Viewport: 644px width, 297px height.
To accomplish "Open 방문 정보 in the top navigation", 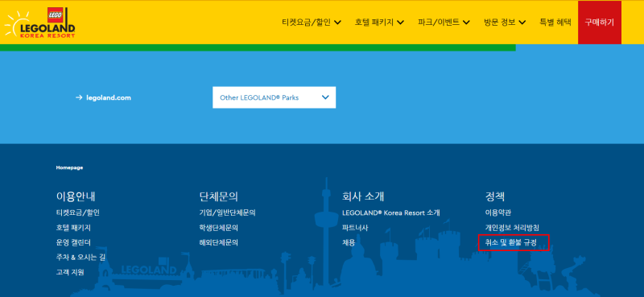I will click(x=499, y=23).
